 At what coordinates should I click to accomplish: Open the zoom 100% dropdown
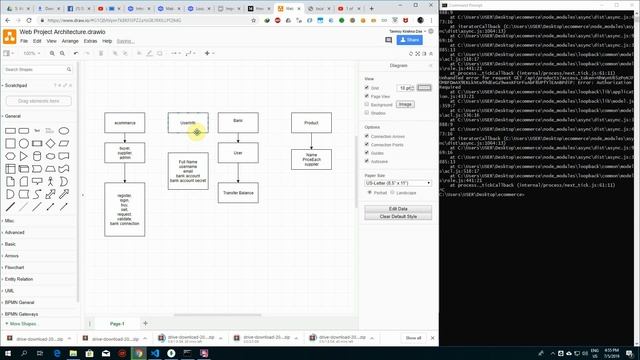32,53
